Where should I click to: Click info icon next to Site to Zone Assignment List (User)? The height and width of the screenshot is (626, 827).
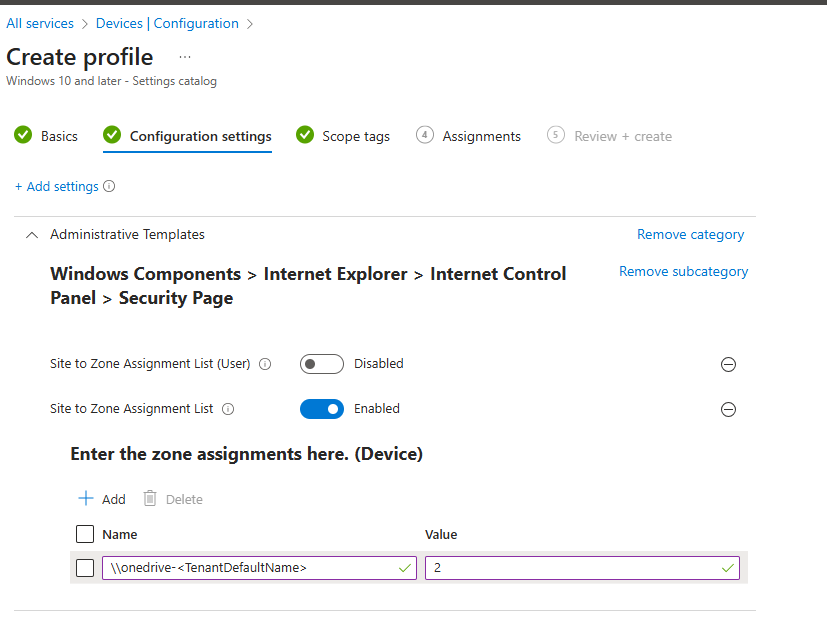pos(265,364)
